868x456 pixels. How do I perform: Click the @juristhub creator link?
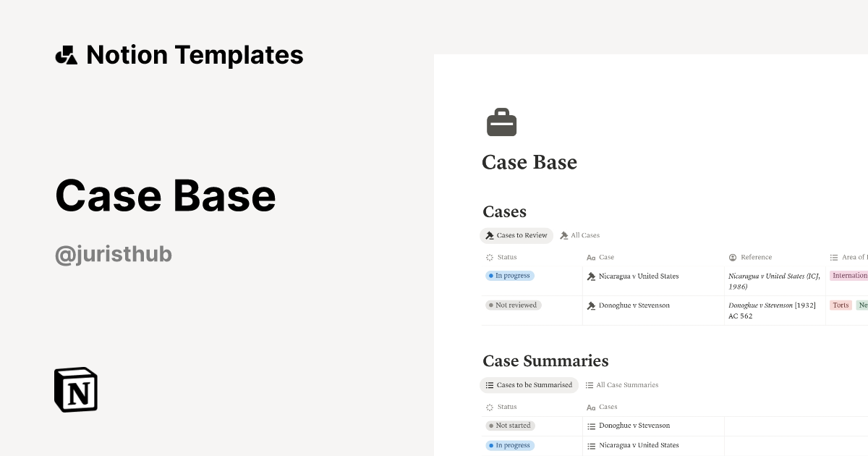[114, 255]
